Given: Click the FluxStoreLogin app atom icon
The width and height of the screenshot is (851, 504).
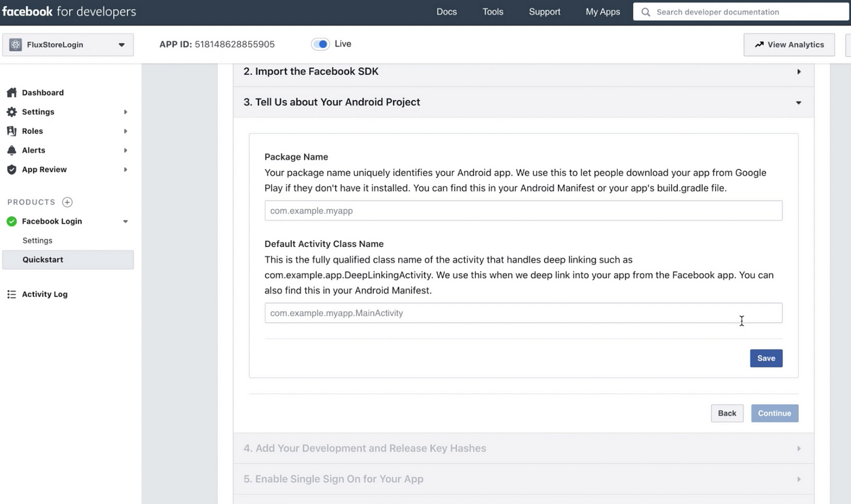Looking at the screenshot, I should click(x=15, y=44).
